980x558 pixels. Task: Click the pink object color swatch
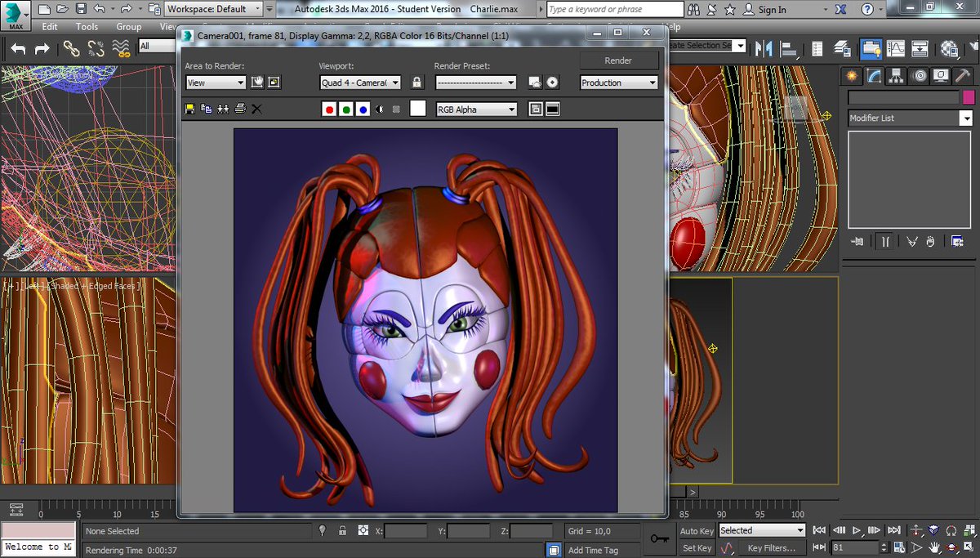(x=969, y=97)
